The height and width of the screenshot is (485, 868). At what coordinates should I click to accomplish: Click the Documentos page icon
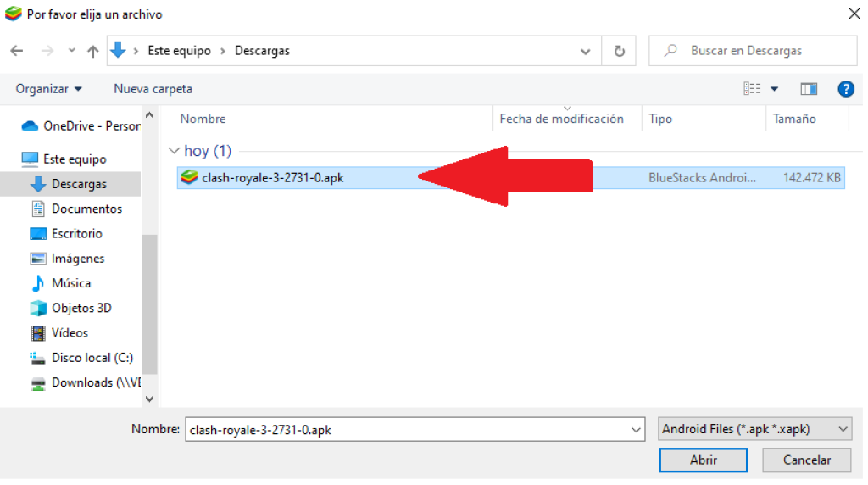pyautogui.click(x=37, y=209)
